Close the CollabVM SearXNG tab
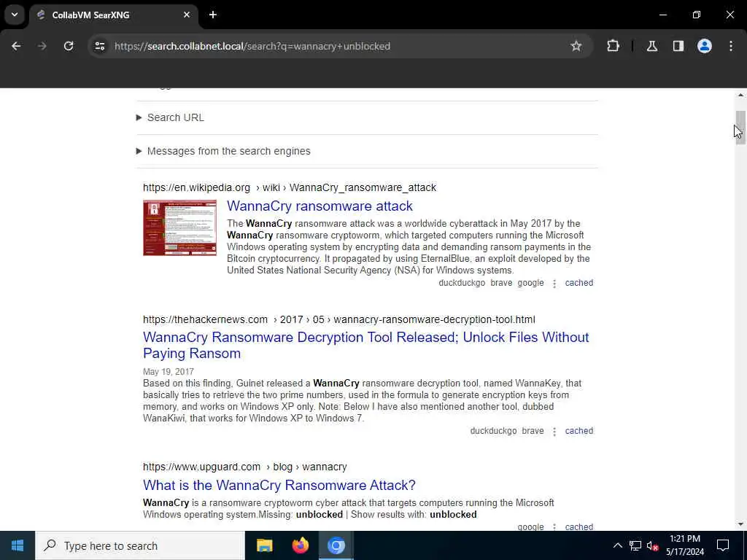This screenshot has width=747, height=560. (x=187, y=15)
